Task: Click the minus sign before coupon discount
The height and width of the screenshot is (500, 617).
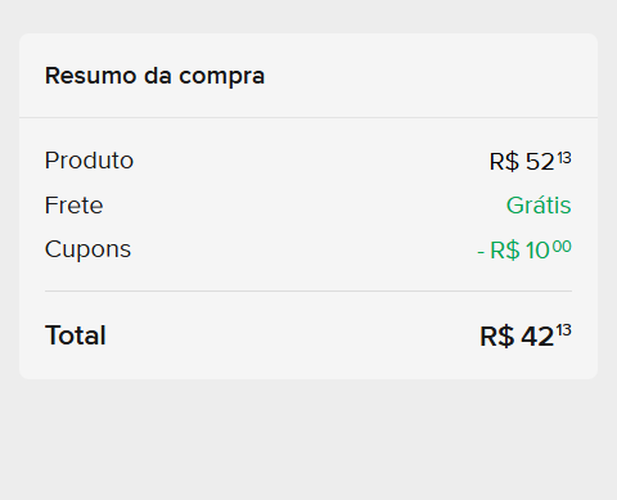Action: pos(481,251)
